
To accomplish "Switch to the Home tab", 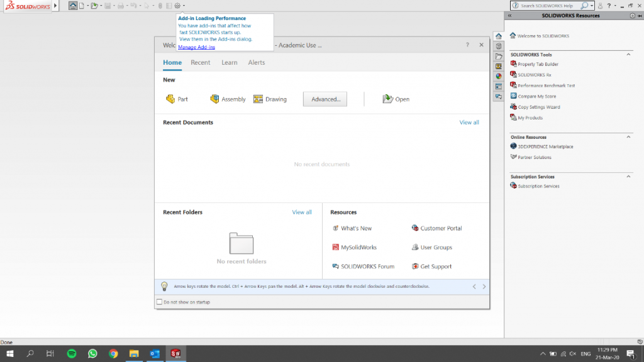I will 172,62.
